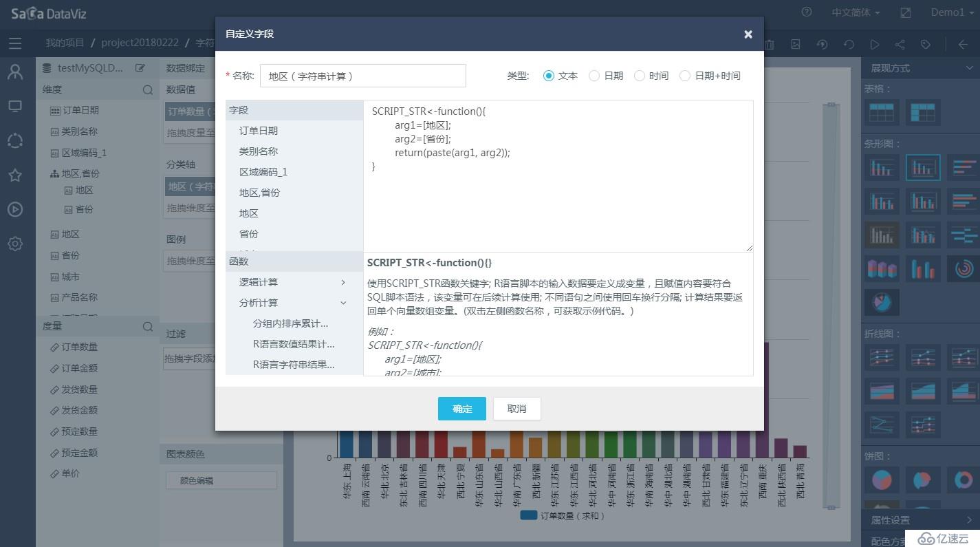The image size is (980, 547).
Task: Choose 分组内排序累计 function in dialog
Action: [290, 323]
